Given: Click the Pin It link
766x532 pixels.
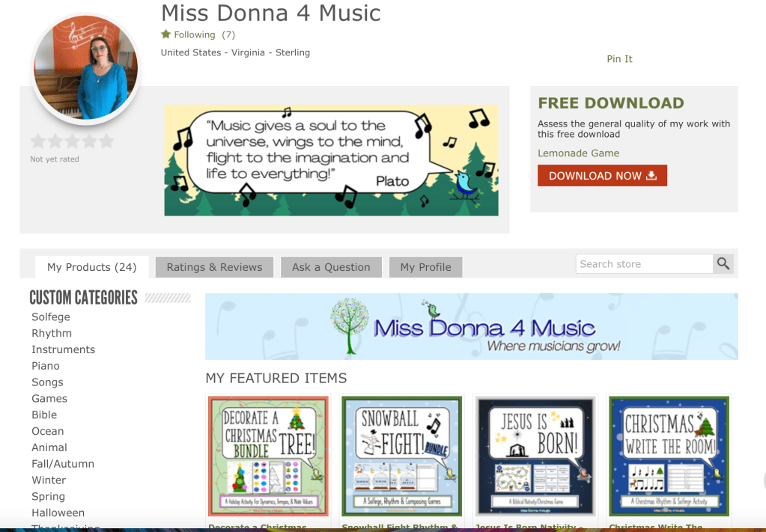Looking at the screenshot, I should point(619,59).
